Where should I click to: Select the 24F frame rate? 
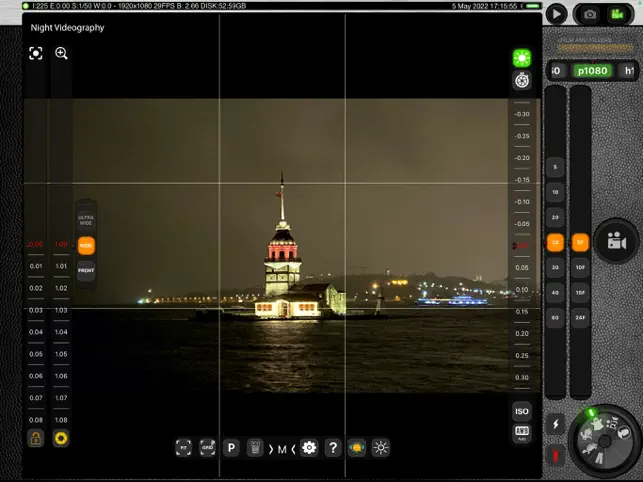coord(580,318)
